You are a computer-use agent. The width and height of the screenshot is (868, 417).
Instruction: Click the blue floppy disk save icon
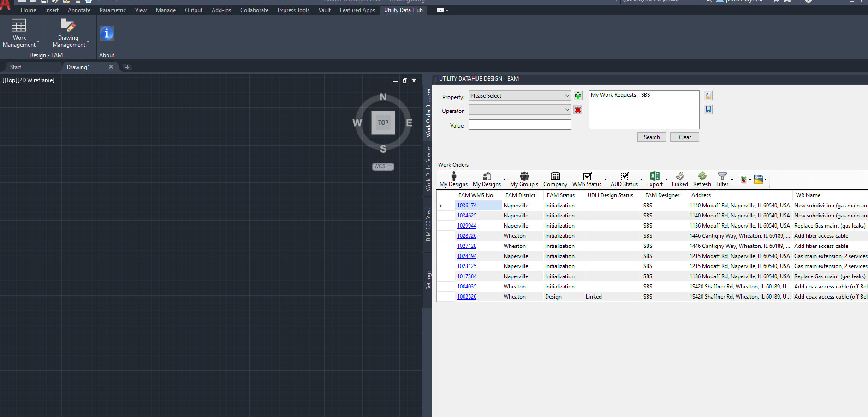pos(708,110)
